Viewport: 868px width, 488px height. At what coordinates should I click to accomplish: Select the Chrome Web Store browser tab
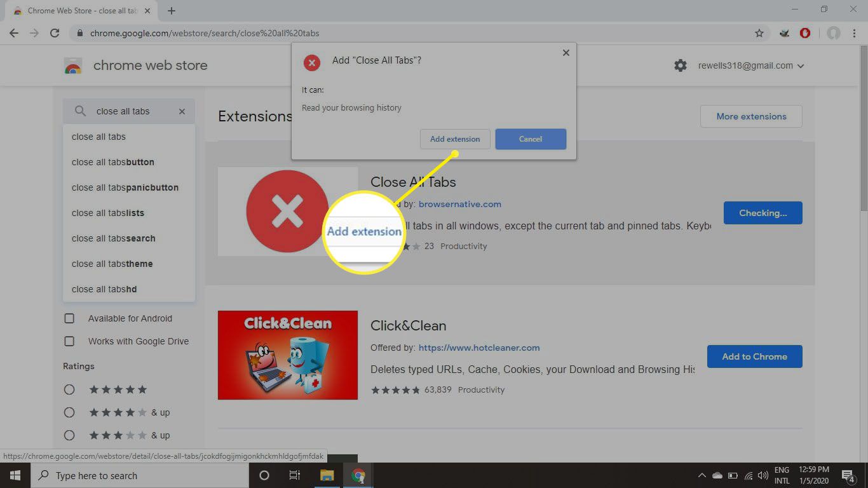pyautogui.click(x=81, y=11)
